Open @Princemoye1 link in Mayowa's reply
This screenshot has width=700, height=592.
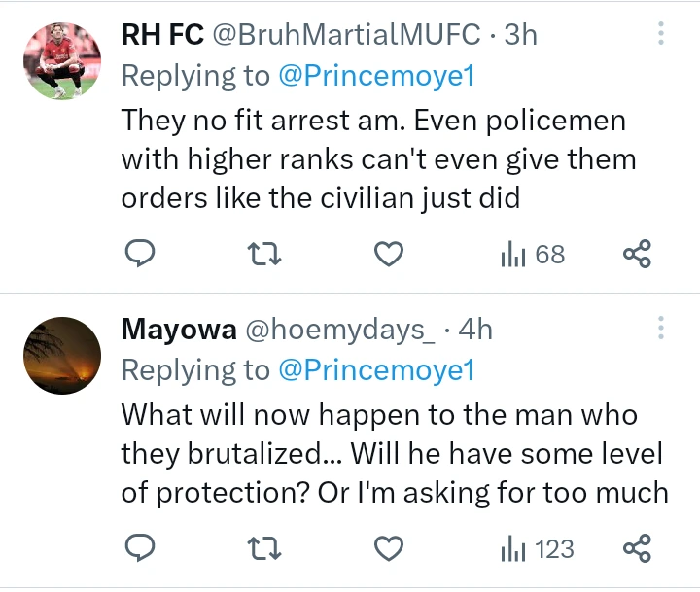pyautogui.click(x=376, y=370)
